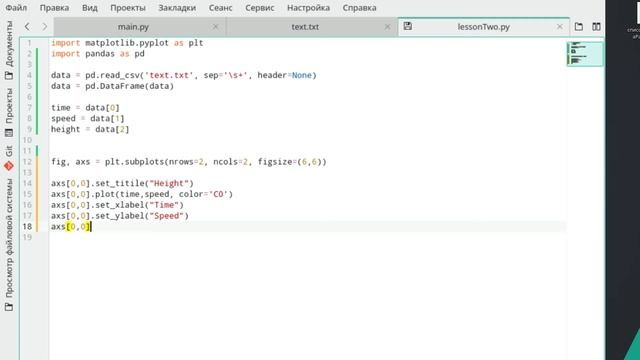Close the main.py tab
The width and height of the screenshot is (640, 360).
pyautogui.click(x=216, y=27)
